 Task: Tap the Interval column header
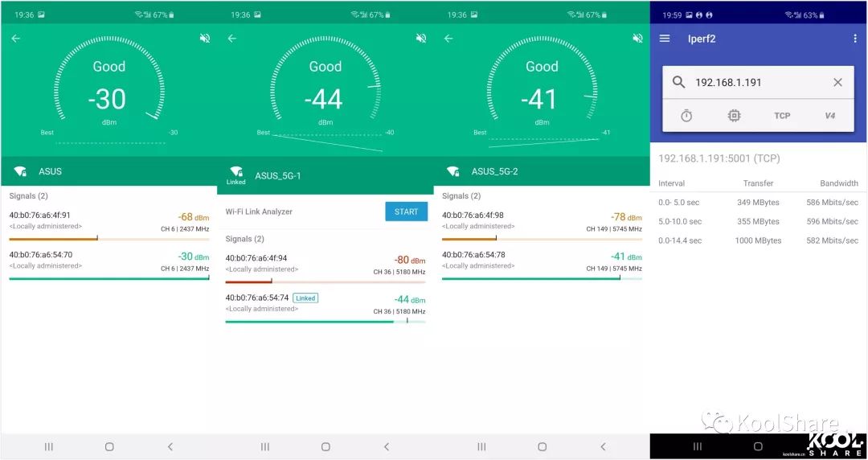[x=671, y=183]
